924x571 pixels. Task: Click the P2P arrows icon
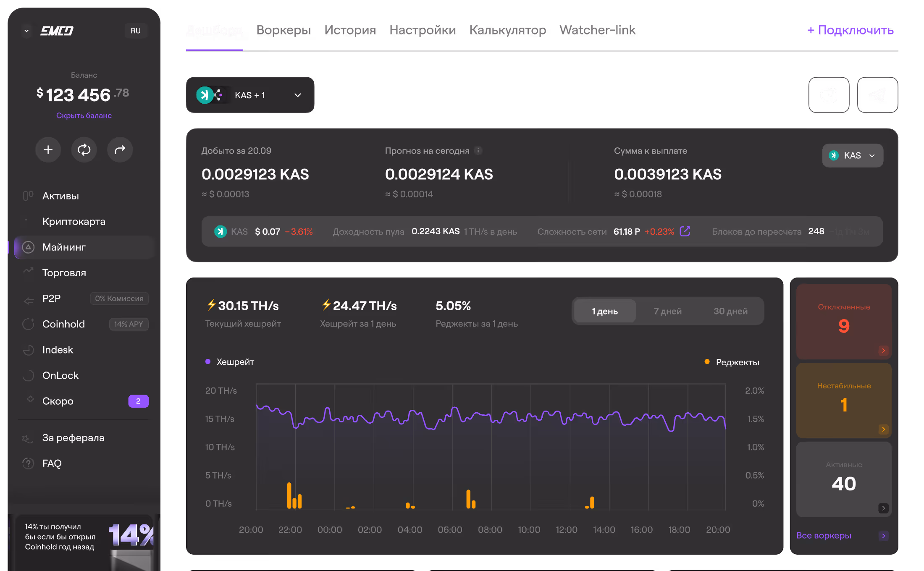click(28, 300)
